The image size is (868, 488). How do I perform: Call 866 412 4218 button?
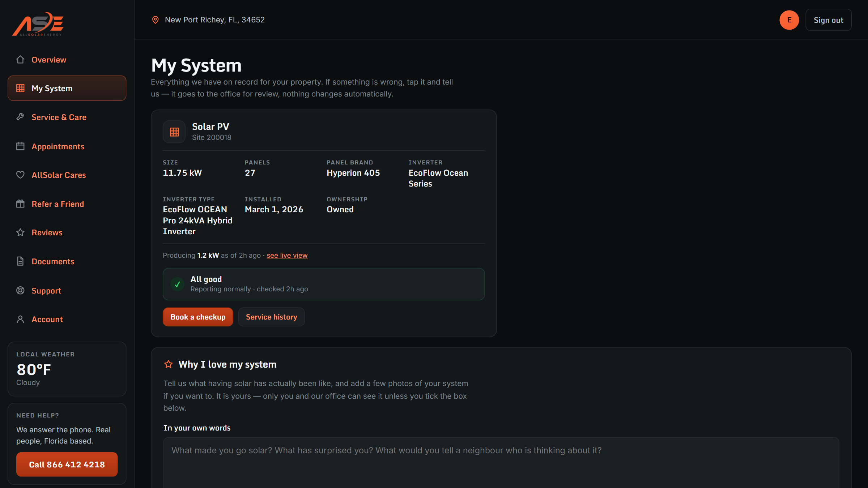tap(67, 465)
